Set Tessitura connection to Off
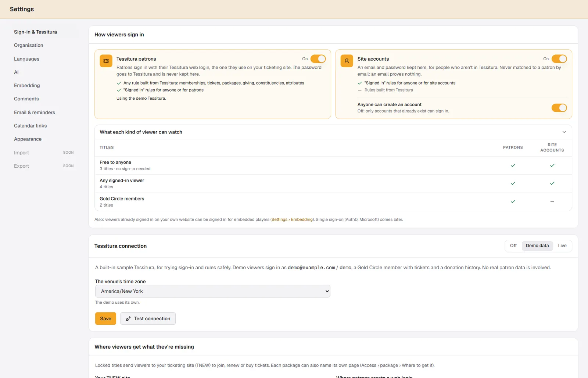This screenshot has width=588, height=378. [513, 246]
